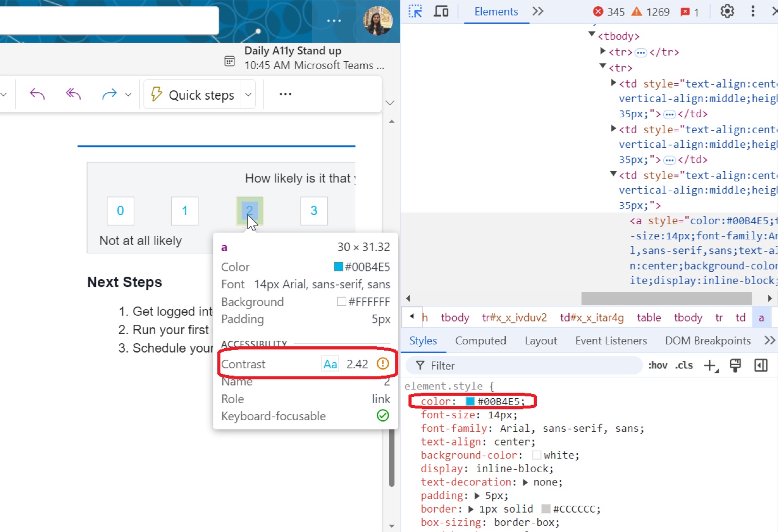Select survey rating 0

(x=121, y=211)
